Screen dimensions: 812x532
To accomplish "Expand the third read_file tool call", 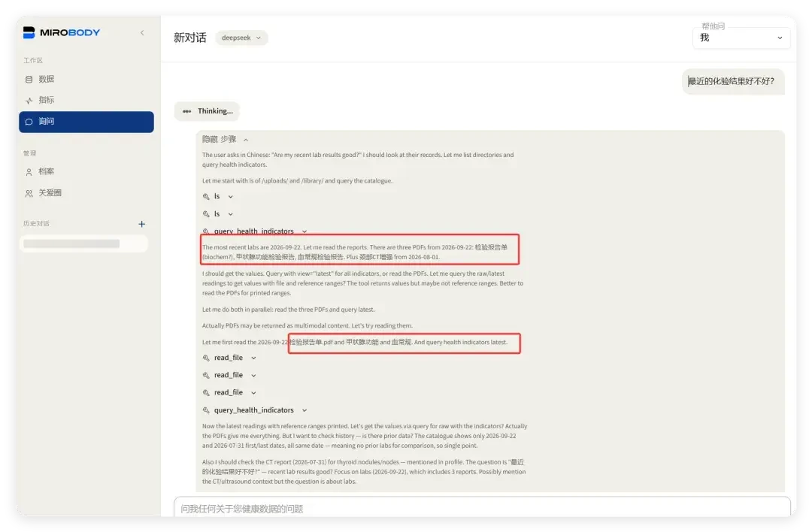I will tap(229, 393).
